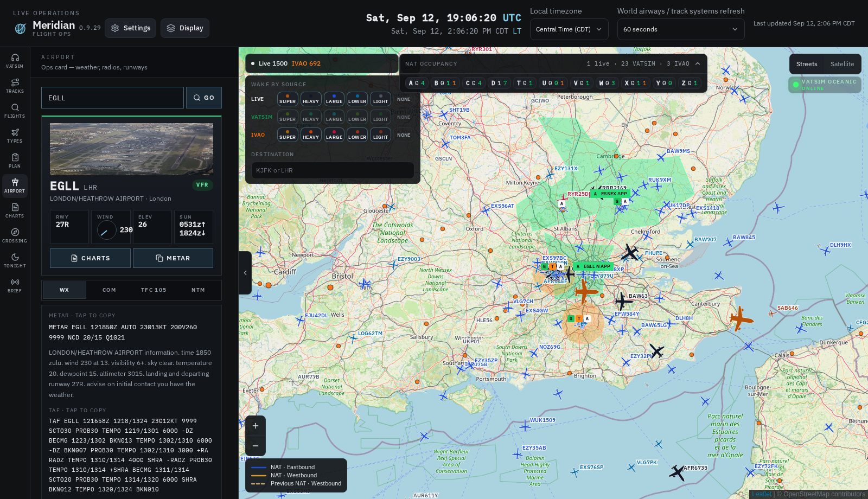868x499 pixels.
Task: Click the aircraft labeled BAW9MS
Action: [x=661, y=157]
